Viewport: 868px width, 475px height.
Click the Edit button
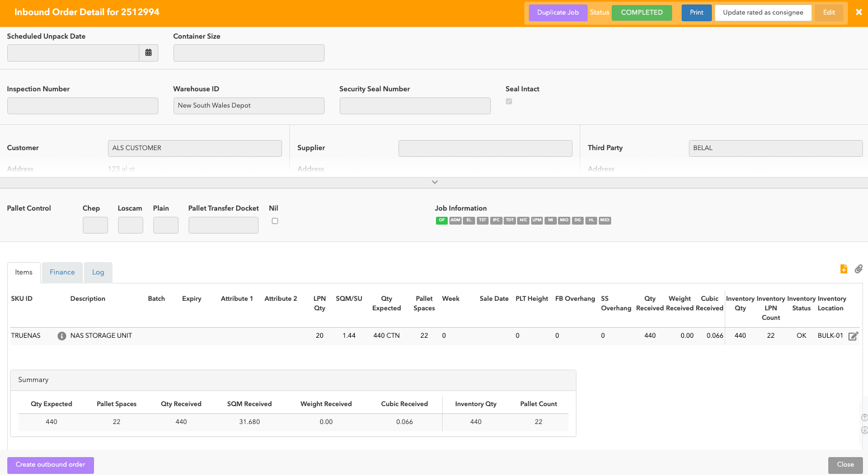pyautogui.click(x=829, y=12)
